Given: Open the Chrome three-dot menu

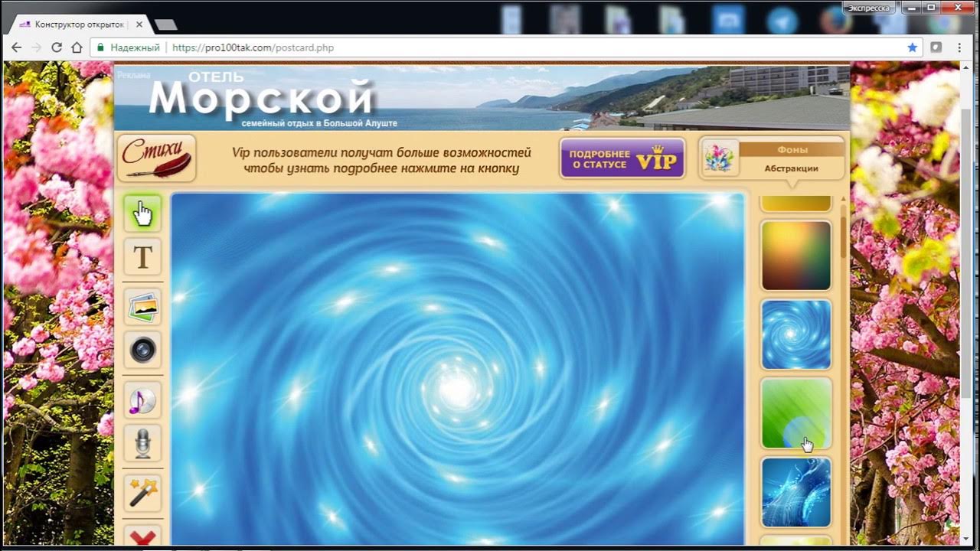Looking at the screenshot, I should pos(959,47).
